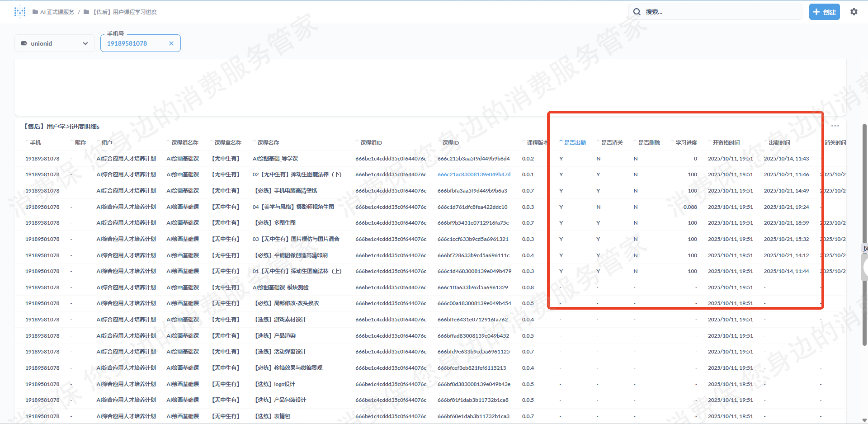The image size is (868, 424).
Task: Click the 【售后】用户学习进度明细s card title
Action: (x=62, y=127)
